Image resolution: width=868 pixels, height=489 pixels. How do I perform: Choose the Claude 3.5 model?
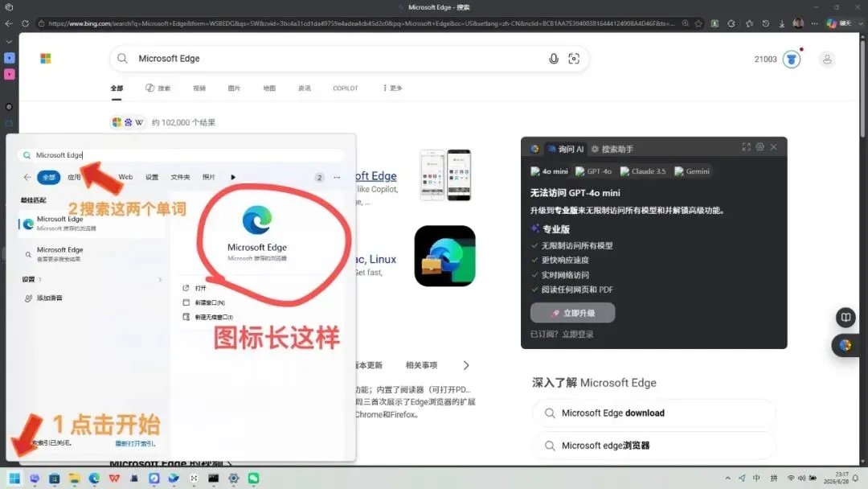pyautogui.click(x=643, y=171)
